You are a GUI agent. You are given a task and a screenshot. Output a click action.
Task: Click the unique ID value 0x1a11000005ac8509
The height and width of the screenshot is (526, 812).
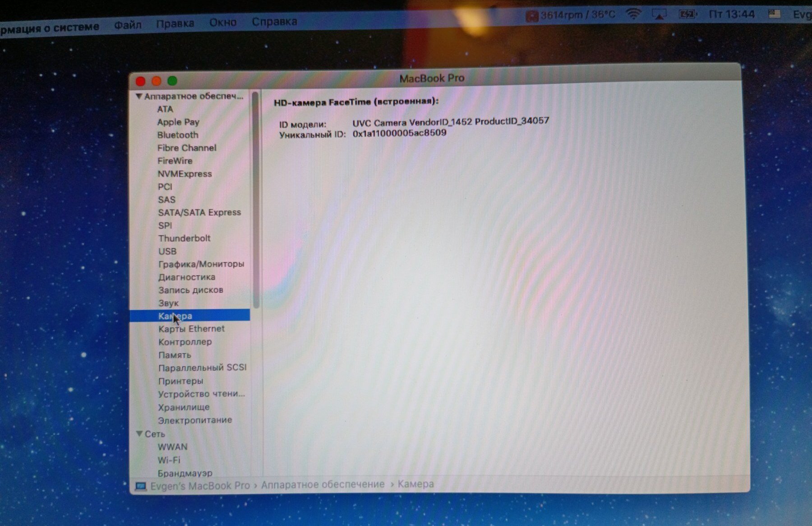point(399,133)
